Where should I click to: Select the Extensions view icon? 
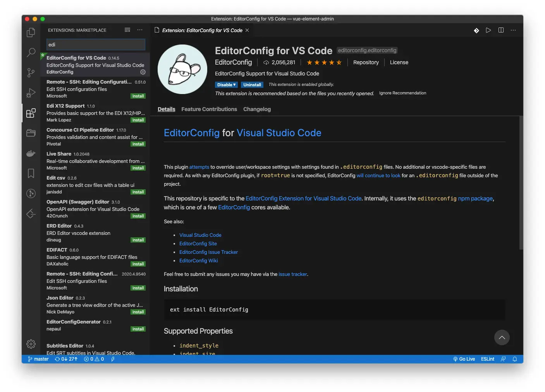coord(31,113)
